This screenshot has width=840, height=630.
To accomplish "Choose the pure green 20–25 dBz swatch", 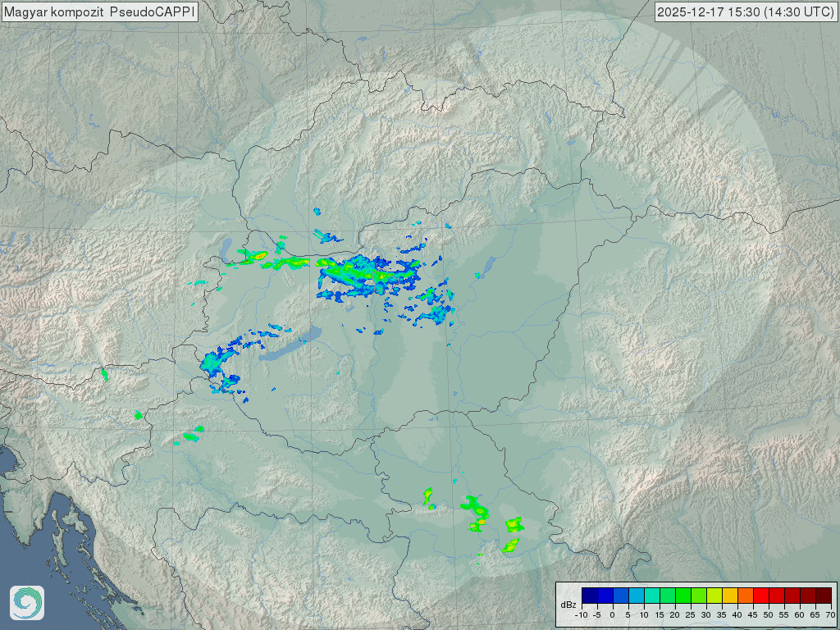I will [x=682, y=596].
